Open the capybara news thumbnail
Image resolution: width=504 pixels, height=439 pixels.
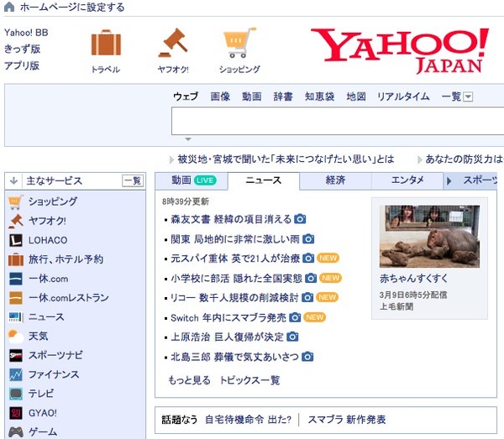pos(429,237)
